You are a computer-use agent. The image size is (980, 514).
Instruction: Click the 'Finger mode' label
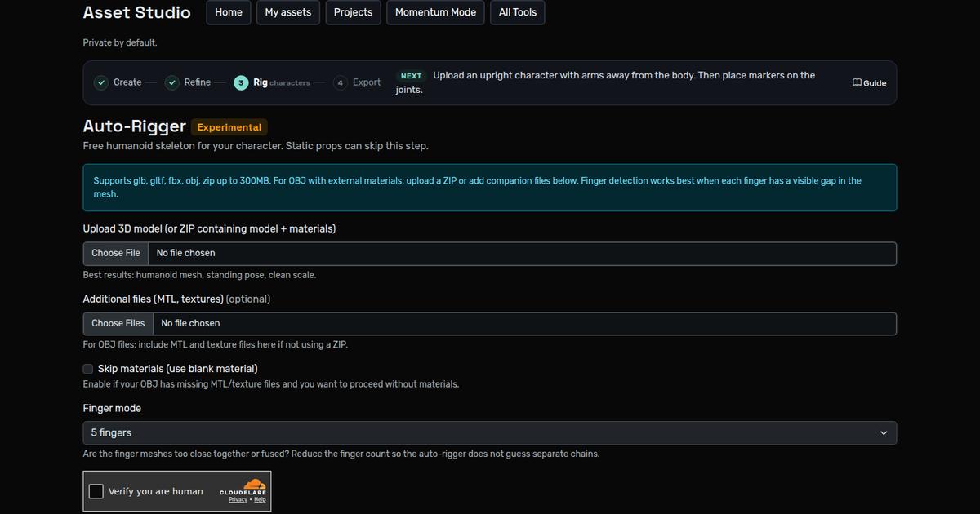point(112,408)
